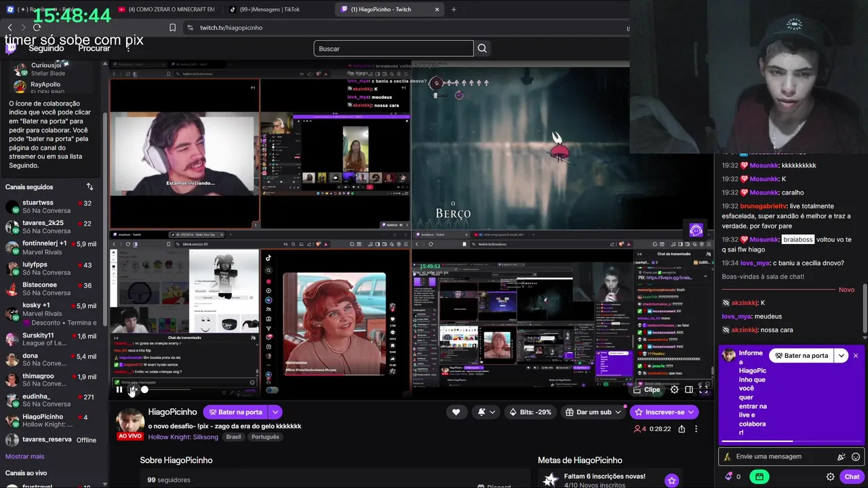Click the Twitch search magnifier button
Screen dimensions: 868x488
[x=482, y=49]
